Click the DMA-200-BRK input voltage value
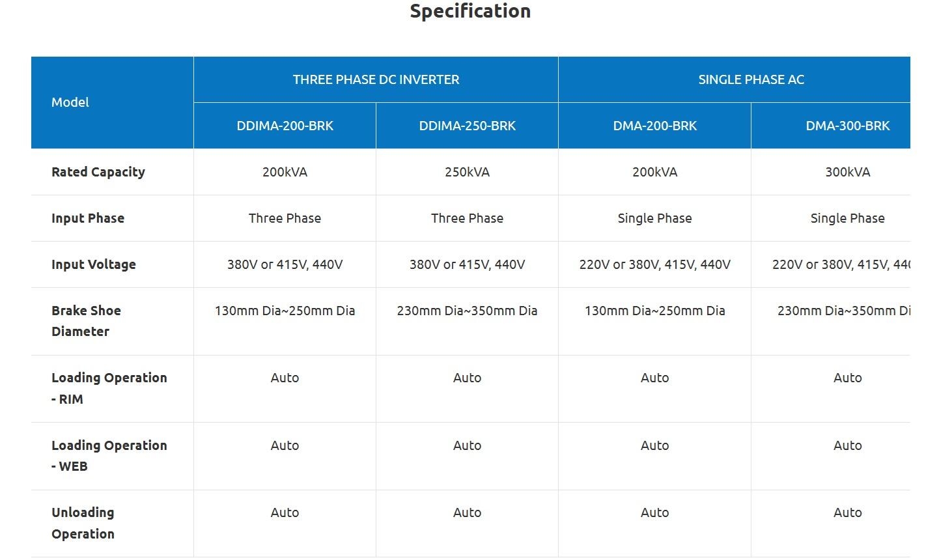Image resolution: width=939 pixels, height=560 pixels. tap(654, 264)
